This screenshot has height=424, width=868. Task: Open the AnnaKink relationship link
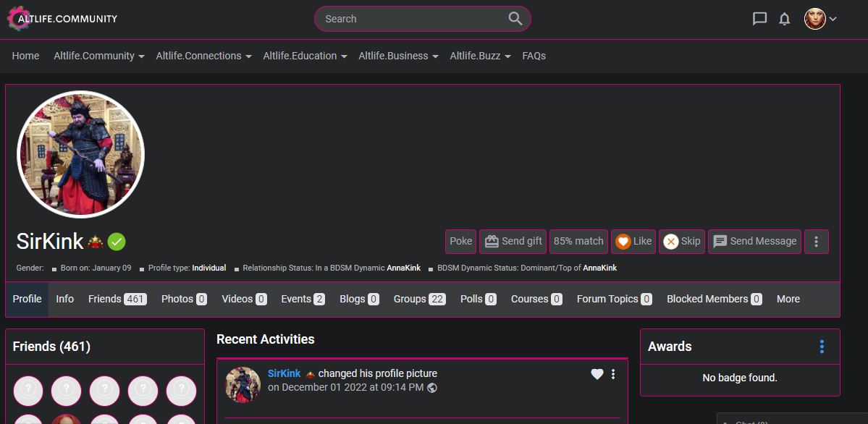pyautogui.click(x=403, y=268)
